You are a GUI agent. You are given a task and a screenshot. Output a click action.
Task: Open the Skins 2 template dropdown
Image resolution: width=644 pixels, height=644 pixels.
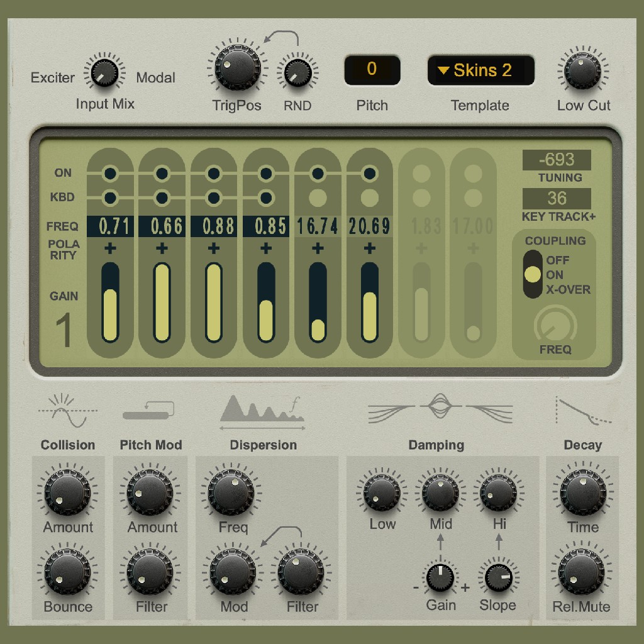tap(481, 70)
